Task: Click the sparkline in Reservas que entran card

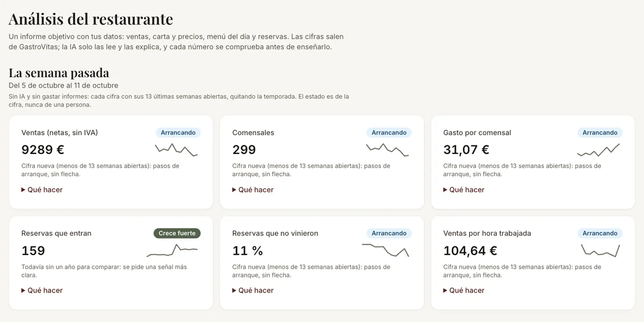Action: (172, 251)
